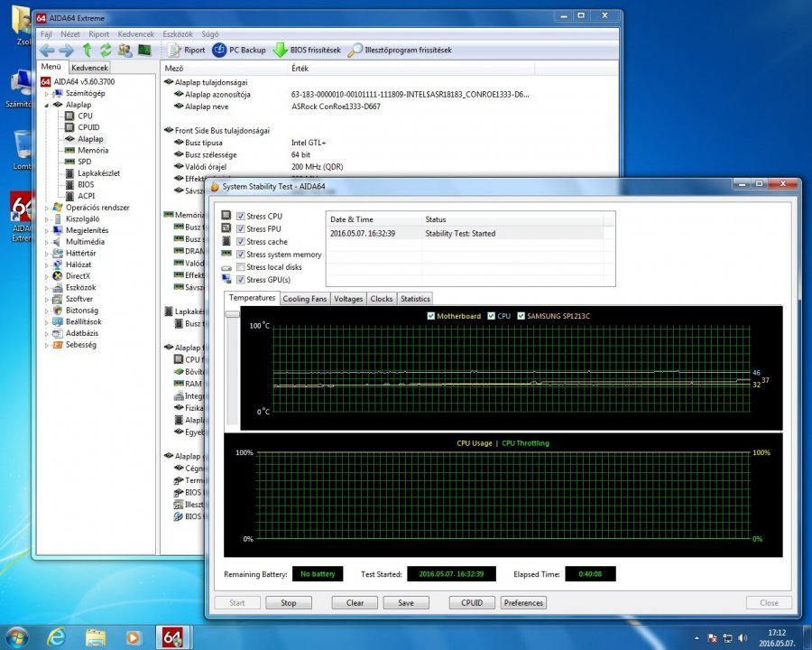Uncheck CPU in temperature graph legend
This screenshot has height=650, width=812.
click(x=492, y=316)
